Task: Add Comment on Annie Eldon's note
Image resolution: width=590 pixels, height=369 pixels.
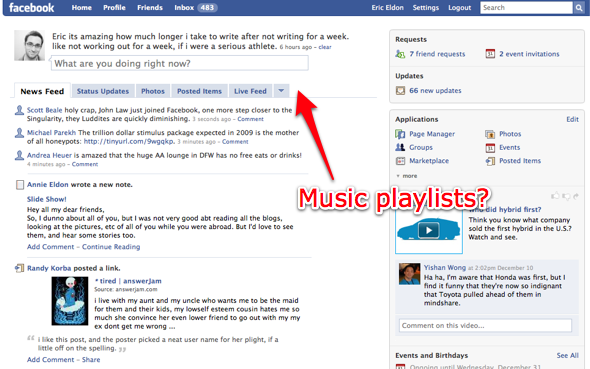Action: click(x=50, y=247)
